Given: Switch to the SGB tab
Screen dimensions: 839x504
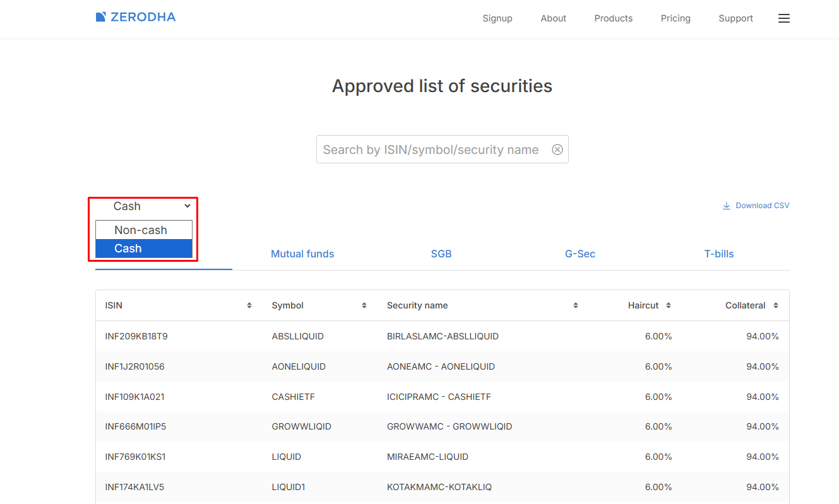Looking at the screenshot, I should click(x=441, y=254).
